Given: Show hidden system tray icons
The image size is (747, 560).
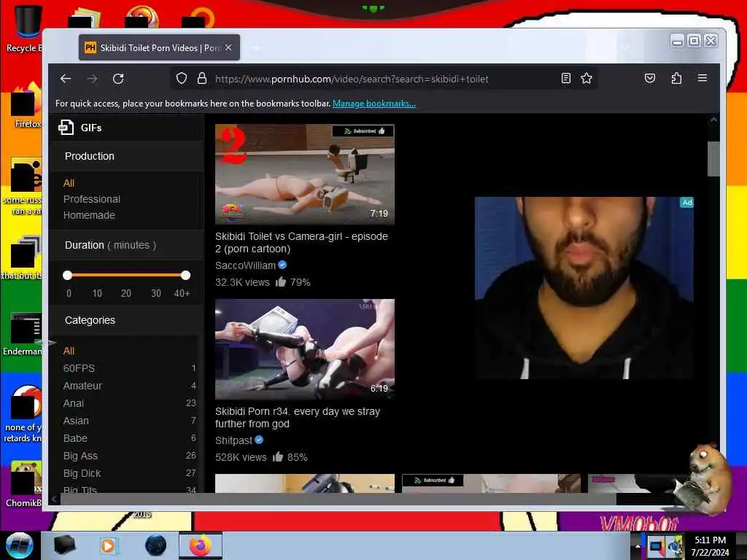Looking at the screenshot, I should [638, 546].
